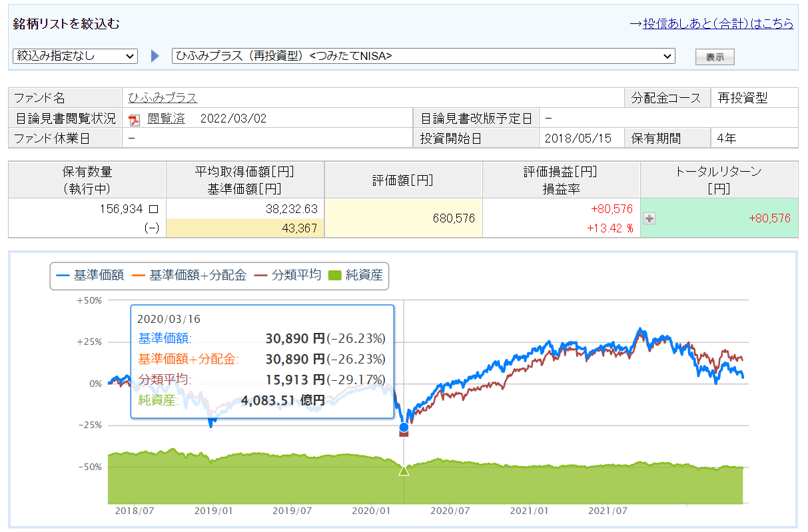Toggle the 分類平均 legend series
Screen dimensions: 808x532
tap(288, 275)
